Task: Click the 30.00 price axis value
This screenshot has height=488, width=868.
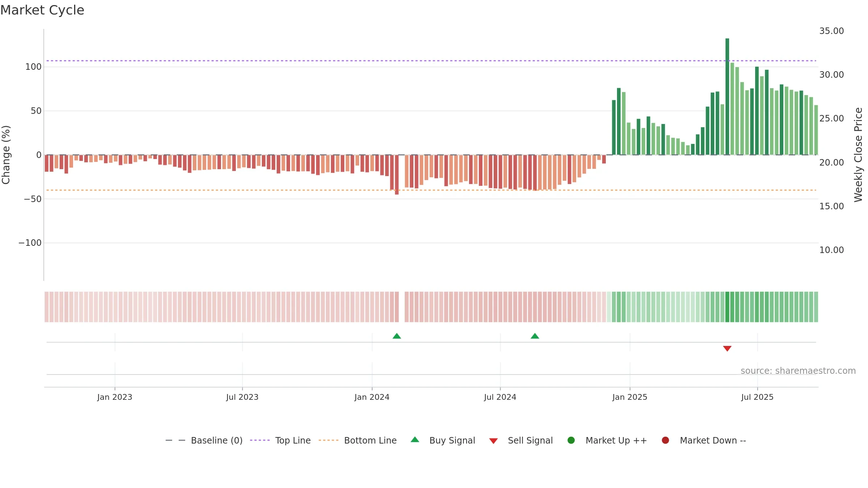Action: (x=831, y=75)
